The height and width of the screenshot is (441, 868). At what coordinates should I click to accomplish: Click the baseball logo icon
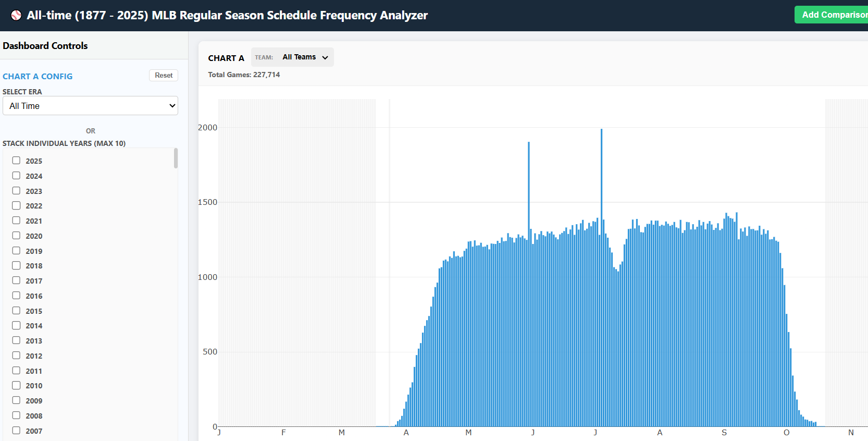16,15
